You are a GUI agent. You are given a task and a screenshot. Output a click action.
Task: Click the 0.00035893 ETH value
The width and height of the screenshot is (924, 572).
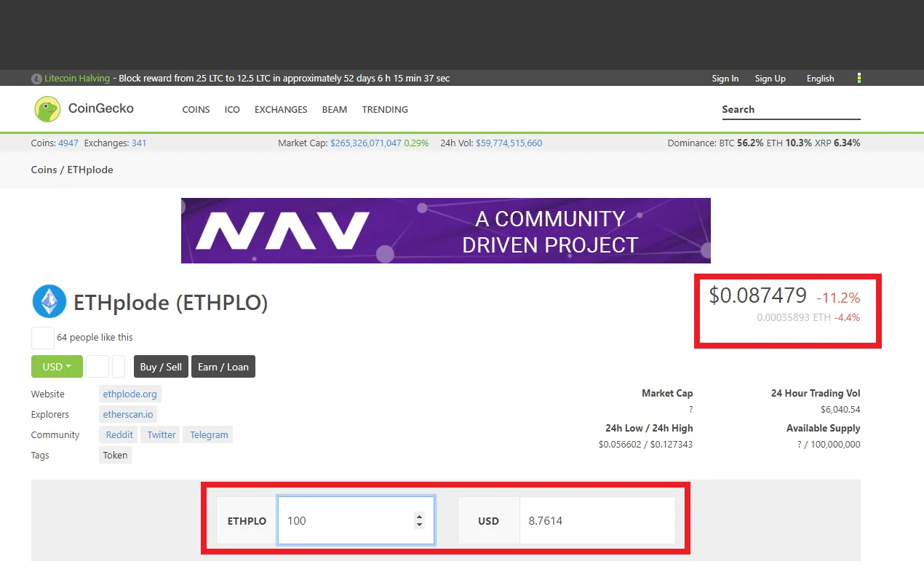click(x=794, y=318)
